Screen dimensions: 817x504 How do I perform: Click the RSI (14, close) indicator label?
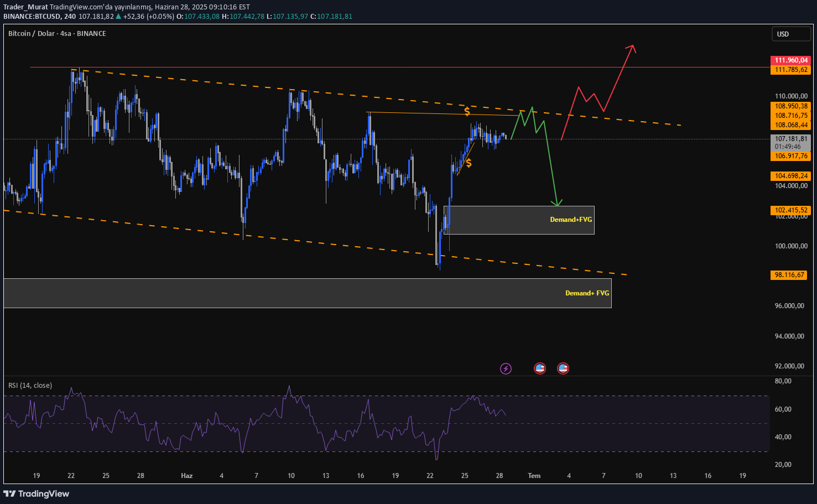[30, 386]
